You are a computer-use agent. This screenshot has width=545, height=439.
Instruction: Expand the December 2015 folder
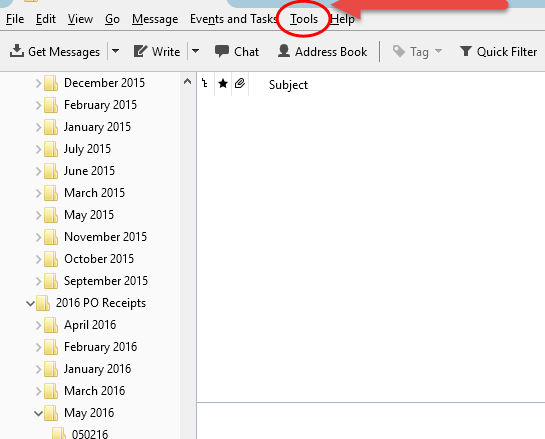39,83
